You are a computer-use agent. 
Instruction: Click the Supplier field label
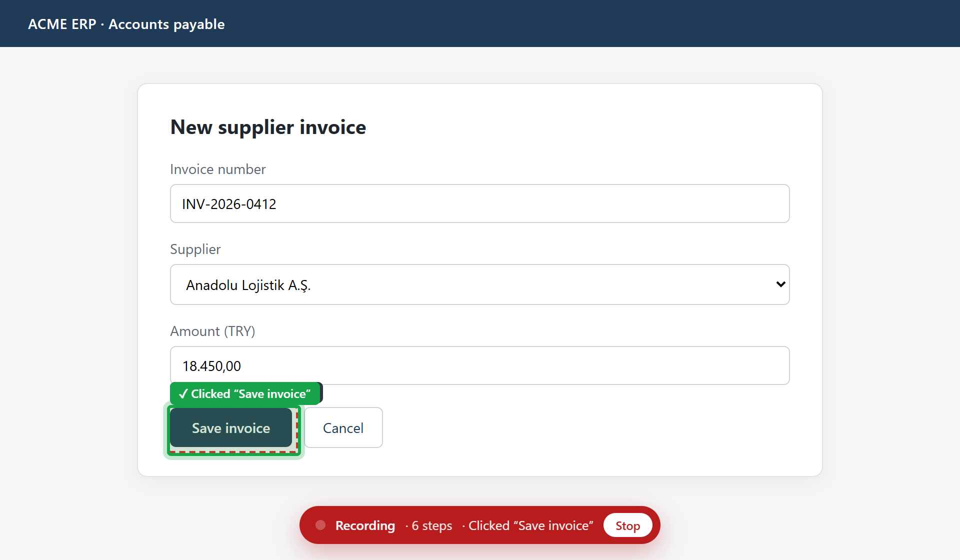tap(195, 249)
